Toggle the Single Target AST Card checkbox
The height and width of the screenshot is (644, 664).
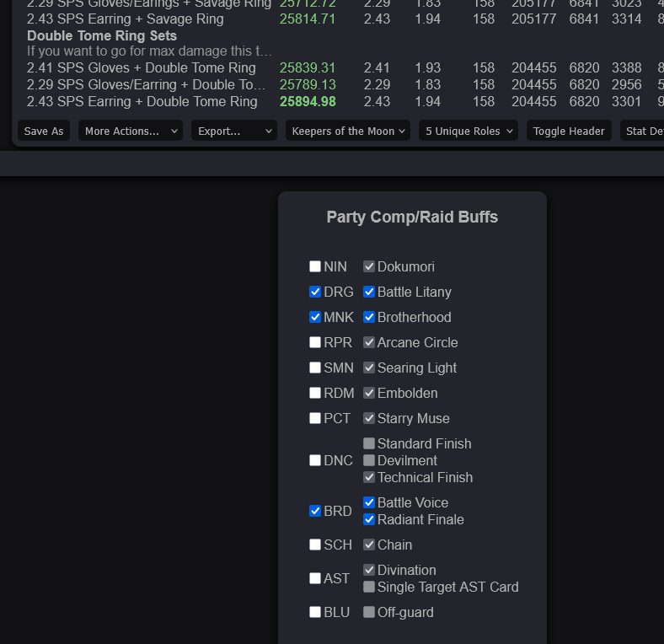(369, 587)
